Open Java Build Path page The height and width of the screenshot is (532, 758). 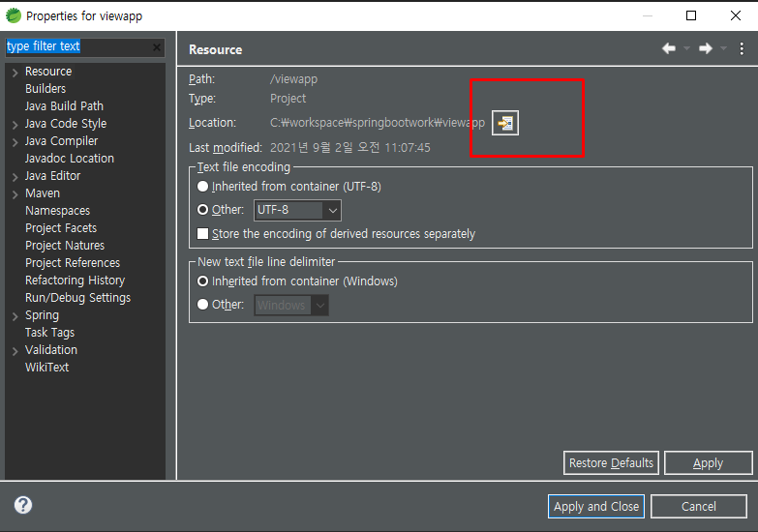(64, 106)
